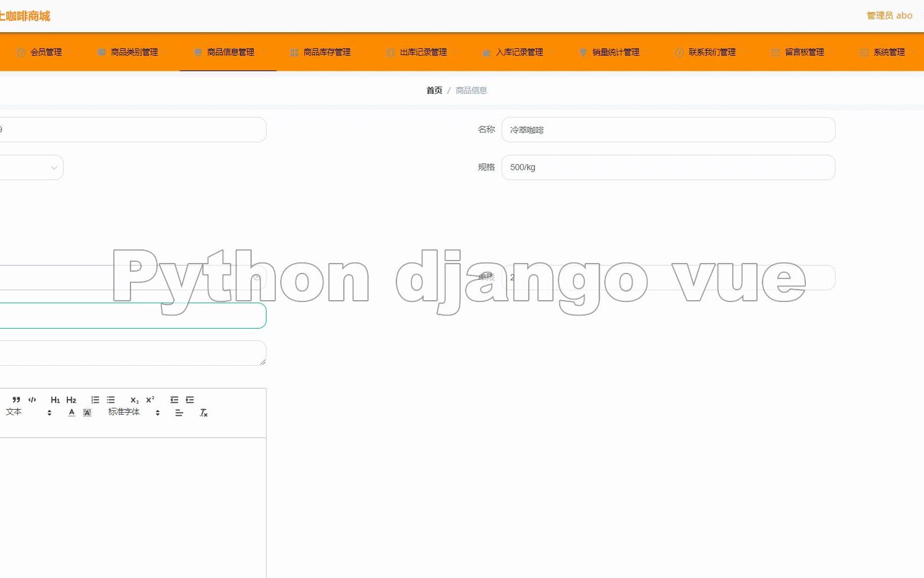Focus the 规格 field with 500/kg

(x=668, y=168)
